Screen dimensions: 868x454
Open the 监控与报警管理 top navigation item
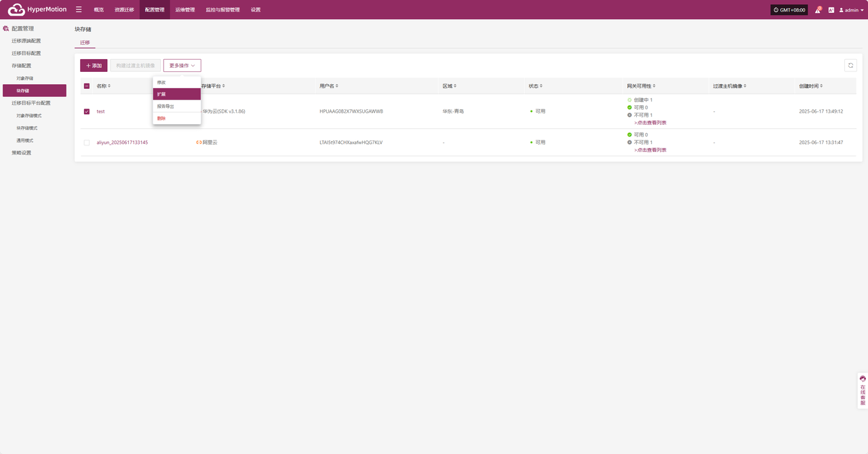click(x=222, y=10)
